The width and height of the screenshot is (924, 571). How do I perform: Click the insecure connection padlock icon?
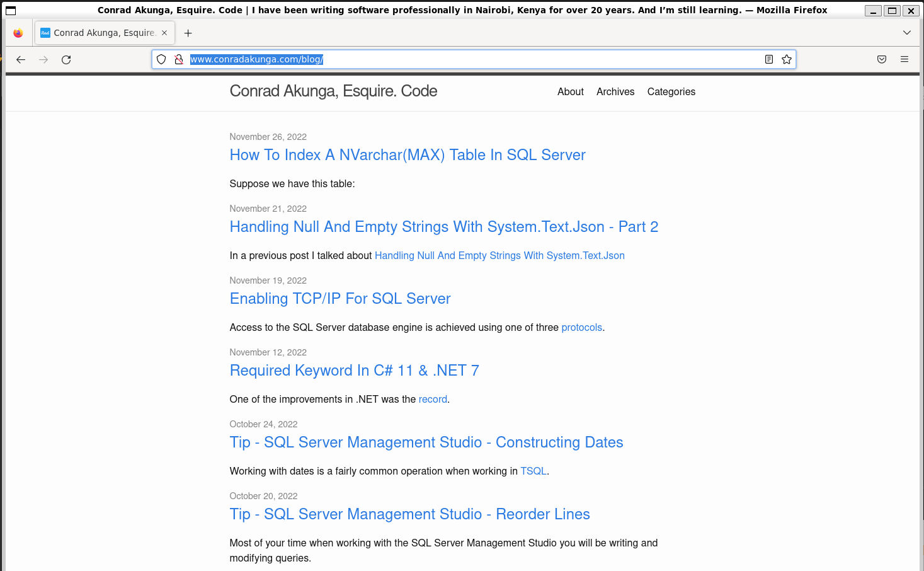point(179,59)
